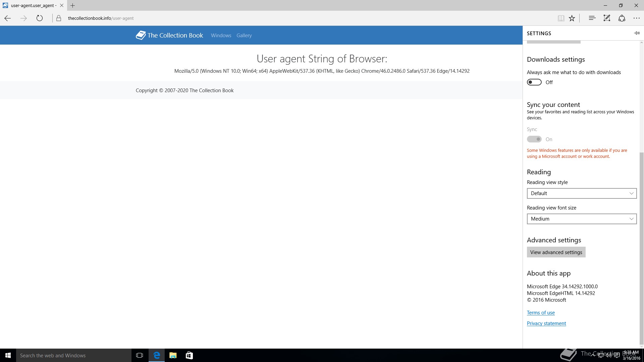Close the user-agent tab
This screenshot has height=362, width=644.
pos(61,5)
